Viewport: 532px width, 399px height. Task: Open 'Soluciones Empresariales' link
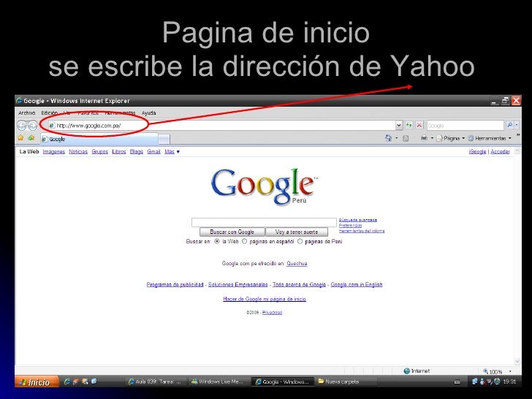[237, 285]
